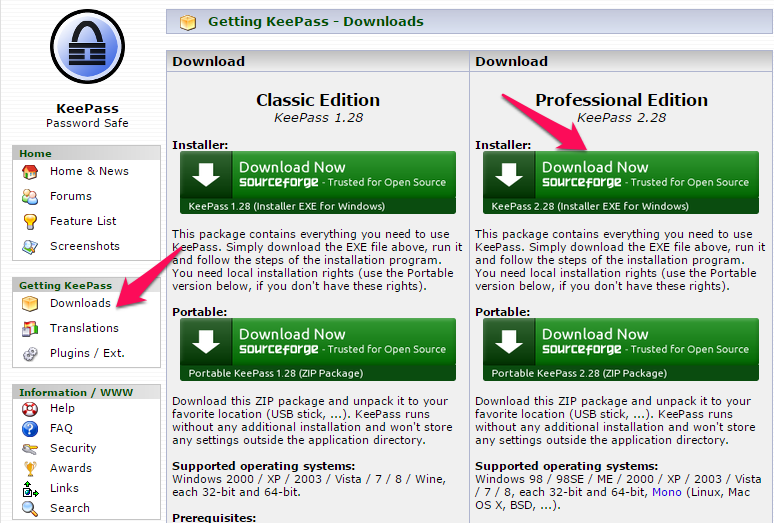Open the Help page link
The image size is (774, 523).
pyautogui.click(x=62, y=409)
